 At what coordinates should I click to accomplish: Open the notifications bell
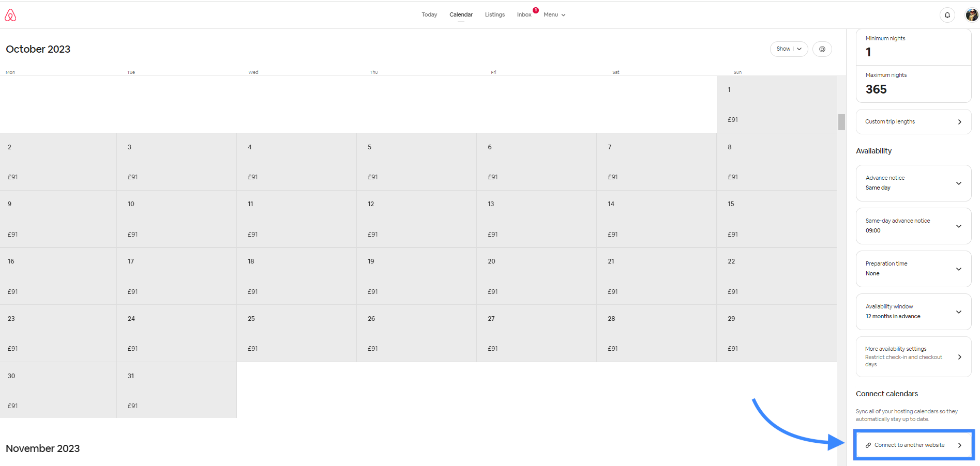pyautogui.click(x=947, y=15)
